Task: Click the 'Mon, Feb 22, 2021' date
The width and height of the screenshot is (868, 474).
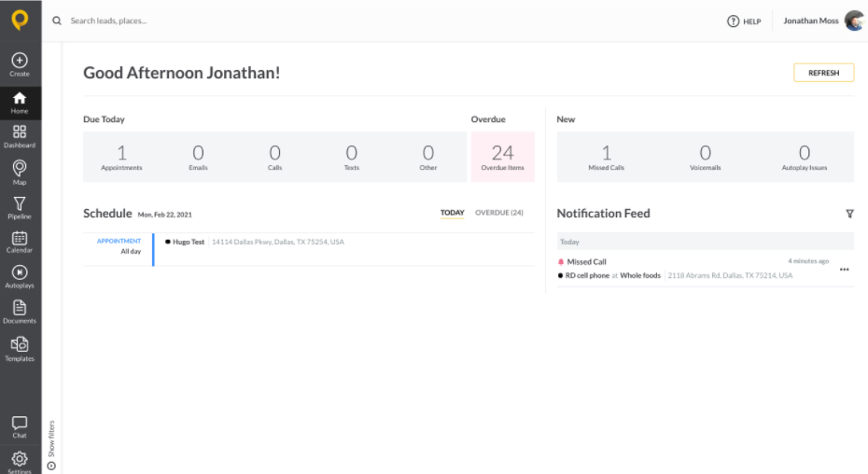Action: click(164, 215)
